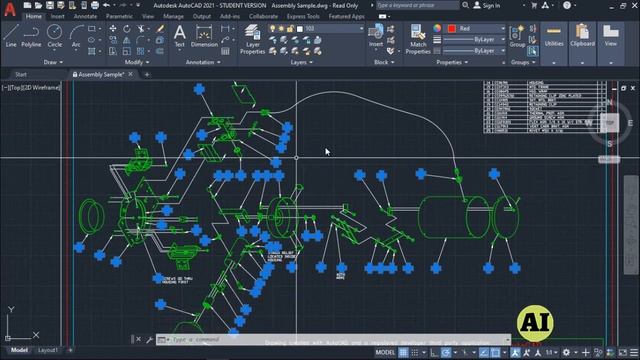Toggle object snap tracking in status bar
The image size is (640, 360).
click(484, 352)
